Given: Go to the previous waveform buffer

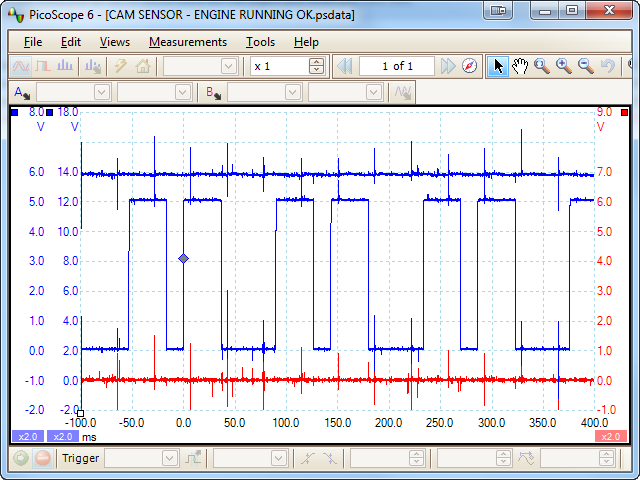Looking at the screenshot, I should click(345, 66).
